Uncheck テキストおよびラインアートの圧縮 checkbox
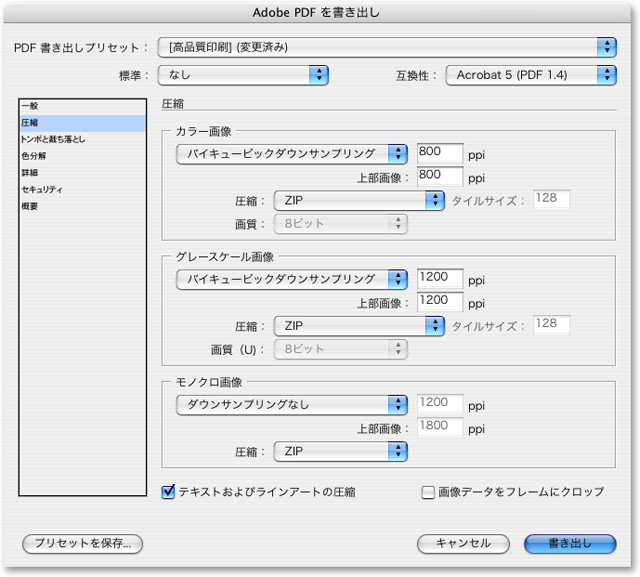 coord(169,492)
